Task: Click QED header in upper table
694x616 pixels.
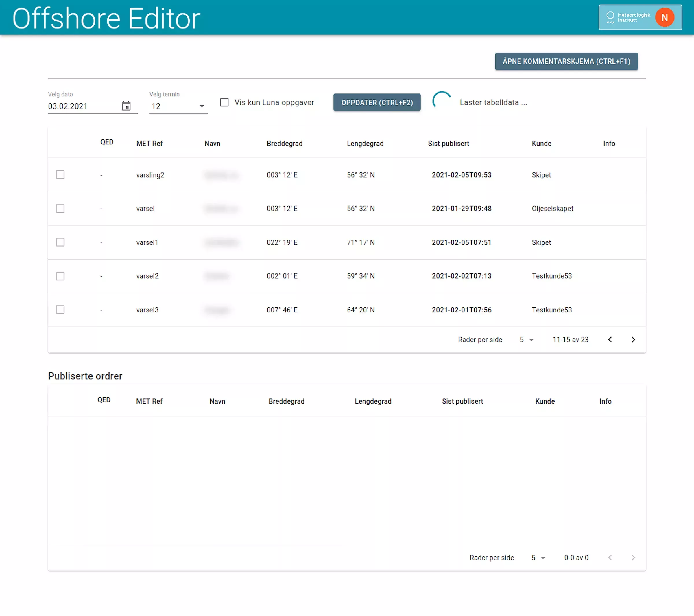Action: click(x=107, y=142)
